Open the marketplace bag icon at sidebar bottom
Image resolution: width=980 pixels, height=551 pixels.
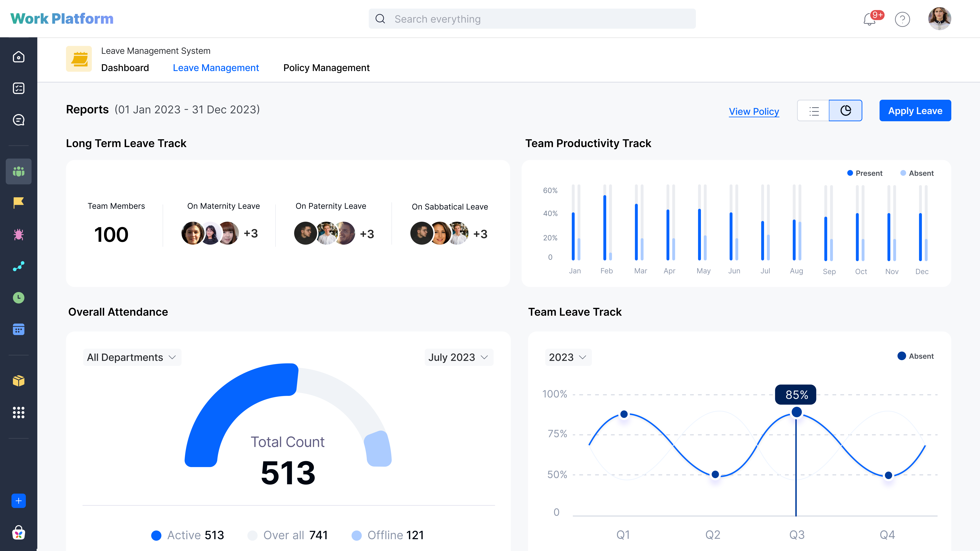pyautogui.click(x=18, y=532)
